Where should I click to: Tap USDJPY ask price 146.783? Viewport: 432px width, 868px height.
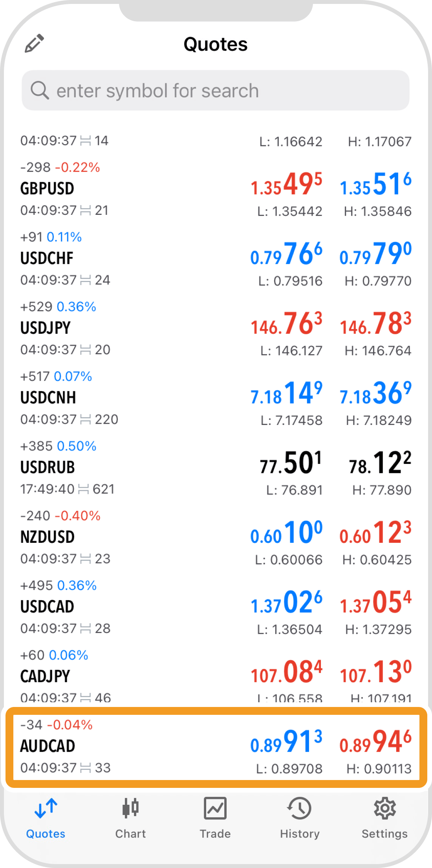point(375,324)
